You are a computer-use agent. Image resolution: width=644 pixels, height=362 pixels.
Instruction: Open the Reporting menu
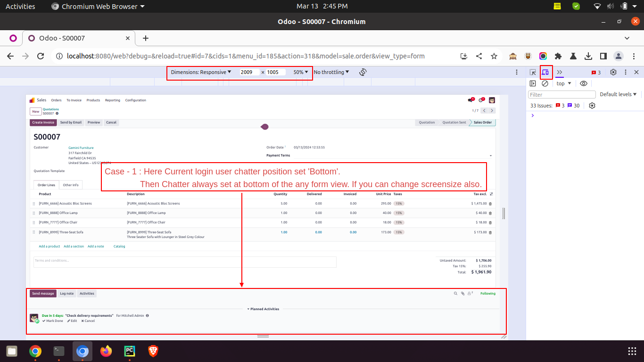(113, 100)
